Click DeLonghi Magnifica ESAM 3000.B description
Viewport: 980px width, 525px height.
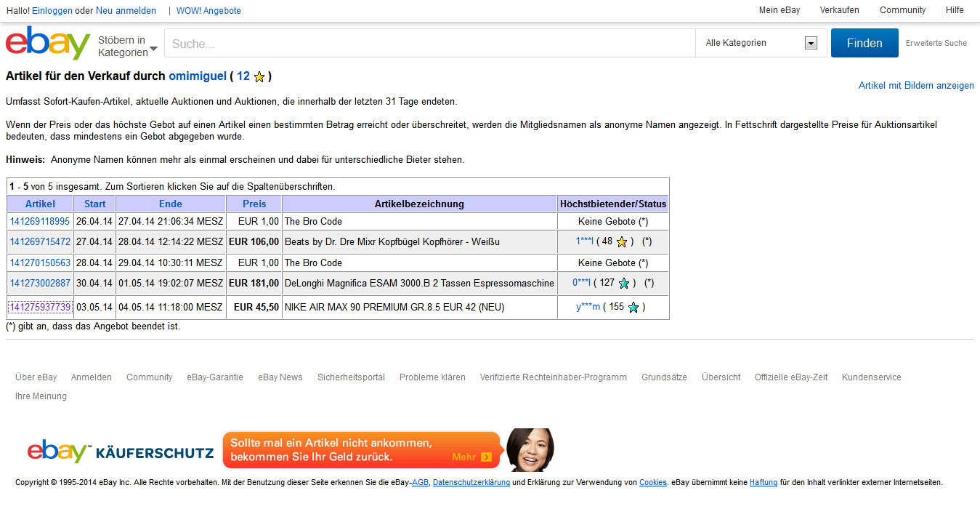pyautogui.click(x=419, y=283)
